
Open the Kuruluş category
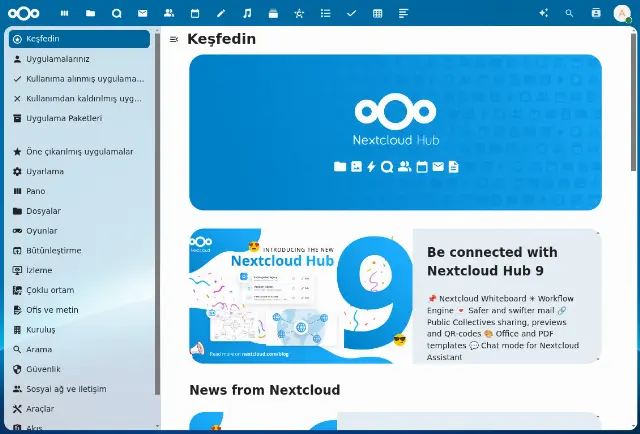click(x=80, y=330)
